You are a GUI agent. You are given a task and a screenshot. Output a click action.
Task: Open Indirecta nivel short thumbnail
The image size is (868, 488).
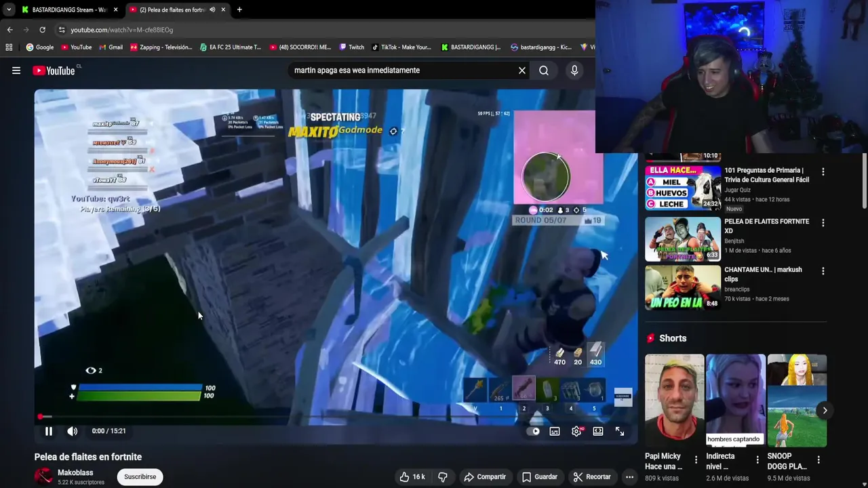[736, 401]
